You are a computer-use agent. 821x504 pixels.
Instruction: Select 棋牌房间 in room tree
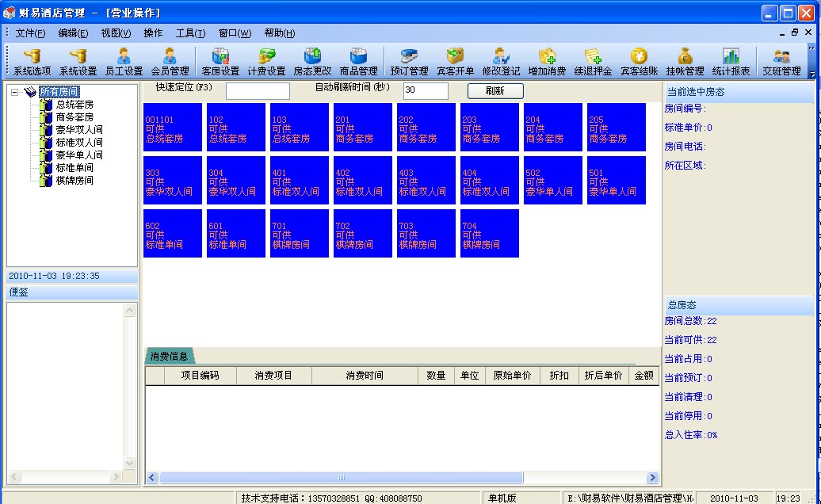74,180
